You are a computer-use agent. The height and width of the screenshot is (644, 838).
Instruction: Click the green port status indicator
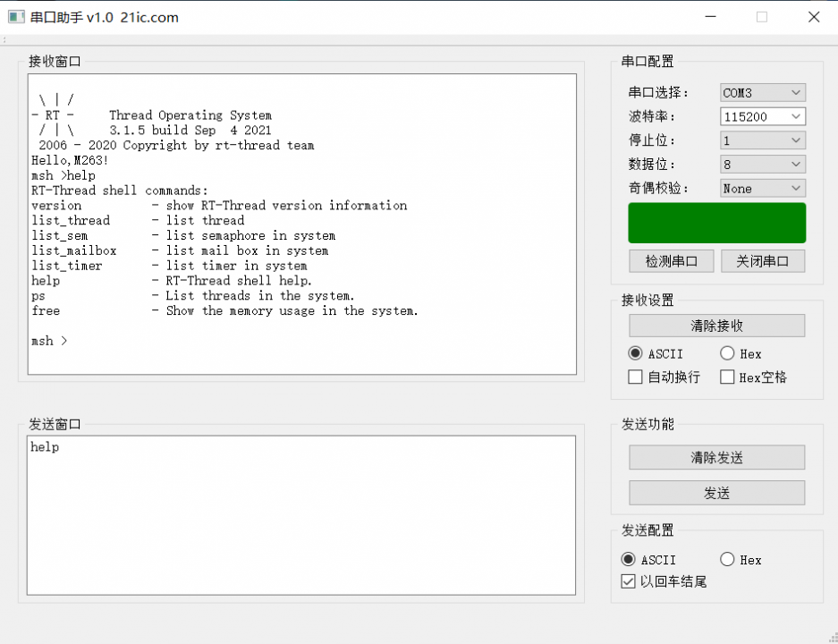pyautogui.click(x=716, y=223)
